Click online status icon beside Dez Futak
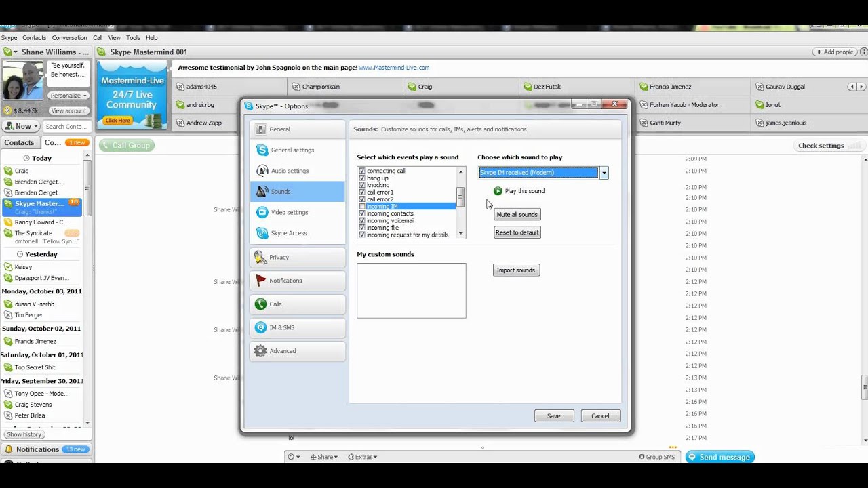Image resolution: width=868 pixels, height=488 pixels. [x=527, y=87]
